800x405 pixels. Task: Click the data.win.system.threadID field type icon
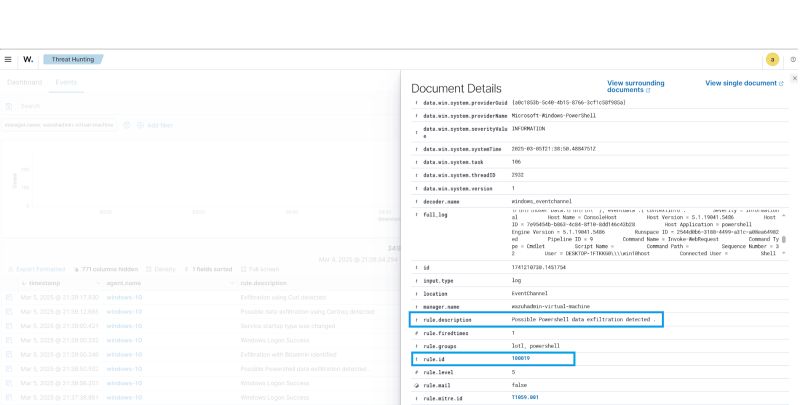tap(416, 175)
